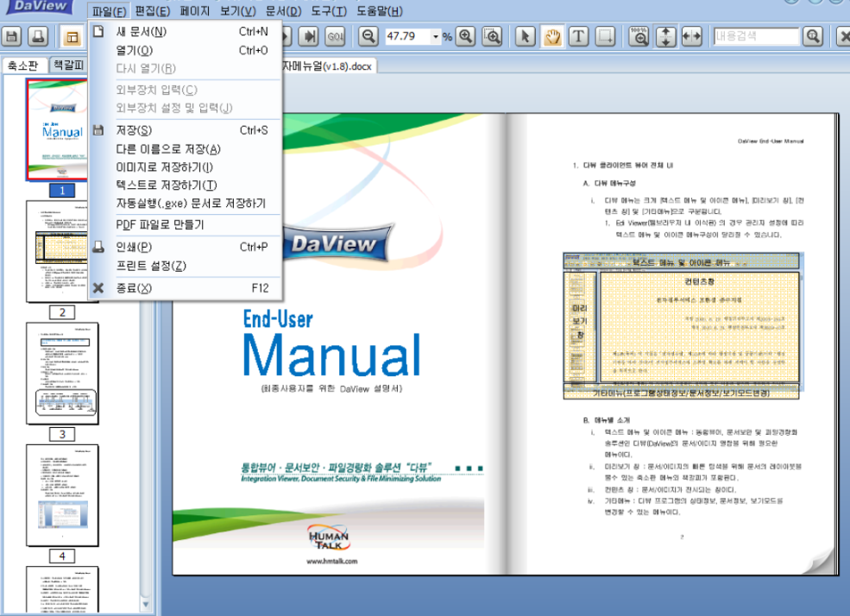Choose 이미지로 저장하기(I) menu entry
The width and height of the screenshot is (850, 616).
(185, 167)
